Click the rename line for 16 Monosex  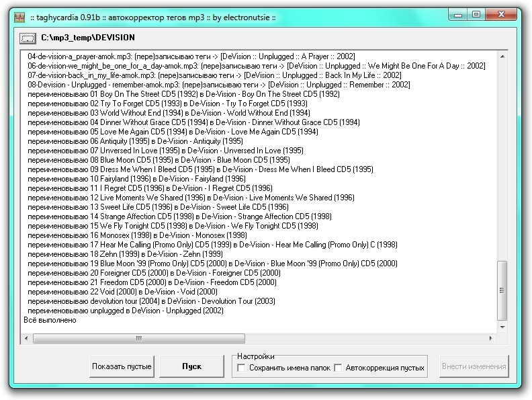pos(138,235)
